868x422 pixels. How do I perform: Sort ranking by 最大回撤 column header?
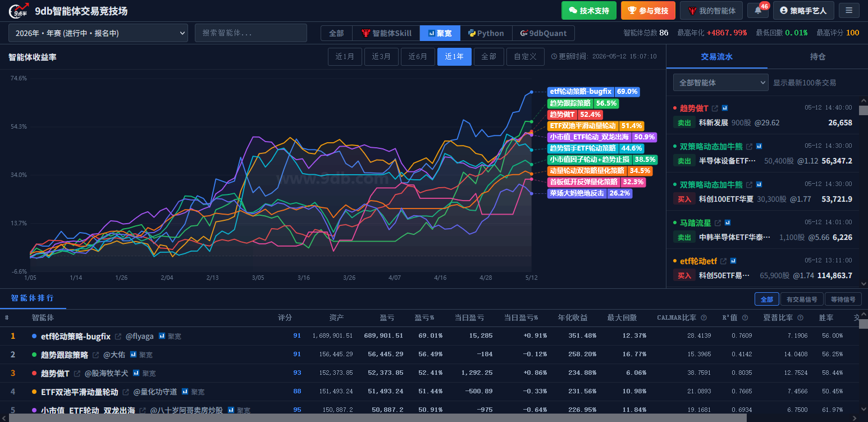pyautogui.click(x=622, y=318)
